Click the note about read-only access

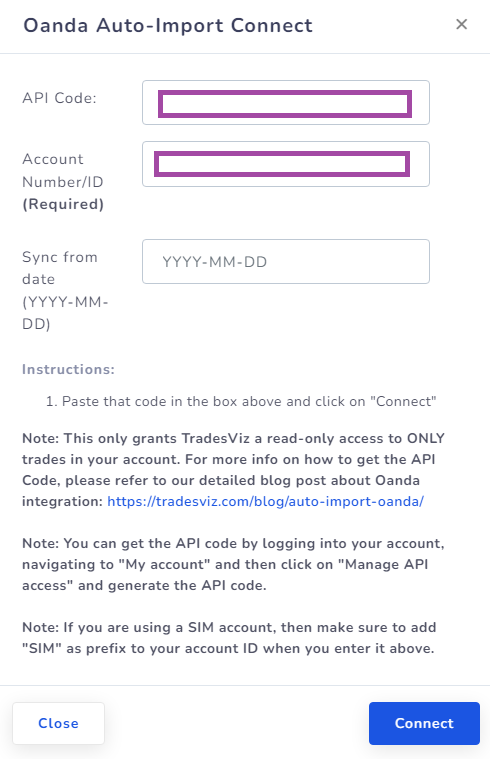click(x=233, y=470)
